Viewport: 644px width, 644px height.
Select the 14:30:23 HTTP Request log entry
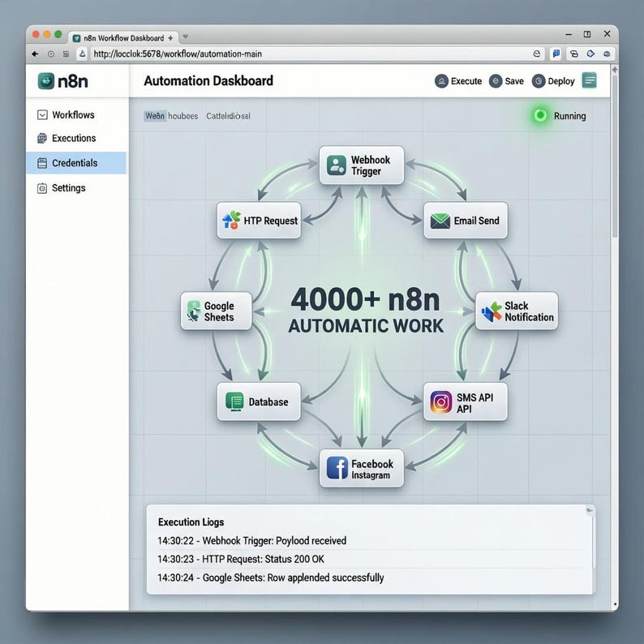click(x=241, y=559)
